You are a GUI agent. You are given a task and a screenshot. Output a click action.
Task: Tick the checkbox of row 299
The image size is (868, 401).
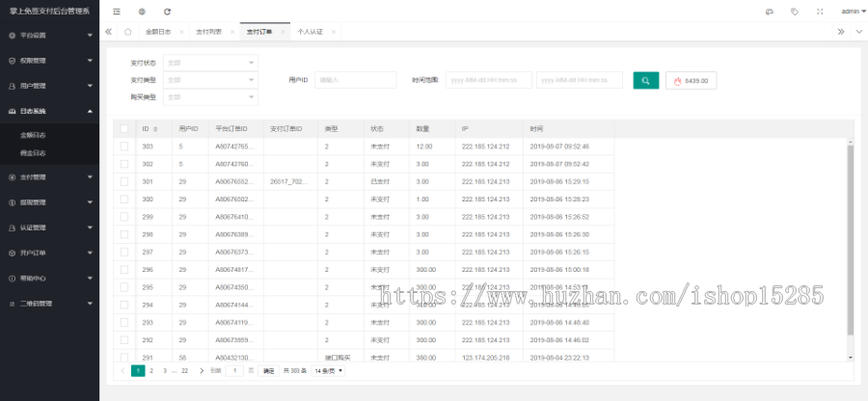pyautogui.click(x=124, y=217)
